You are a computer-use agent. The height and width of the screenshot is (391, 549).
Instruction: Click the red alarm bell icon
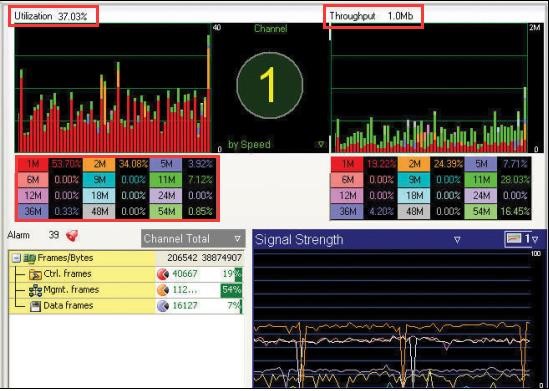[72, 236]
